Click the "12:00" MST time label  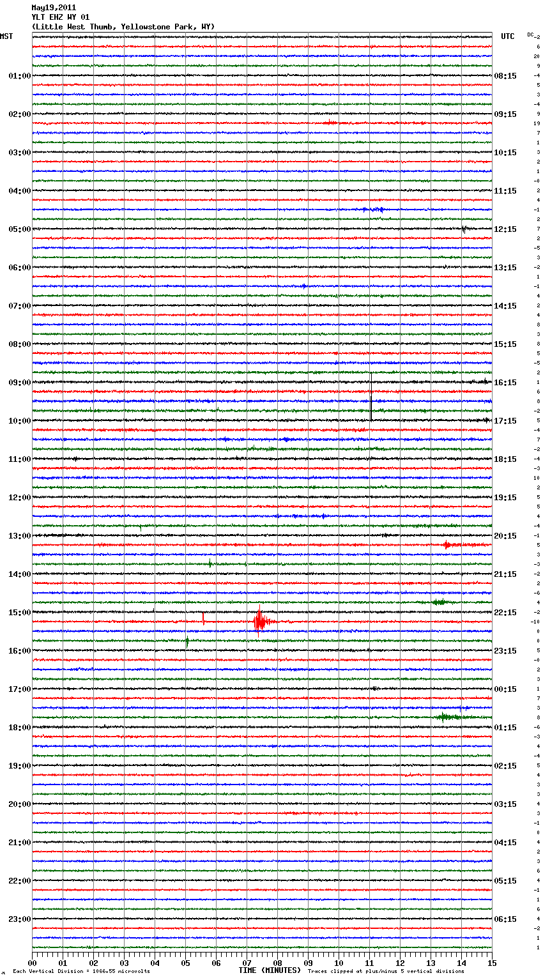coord(20,498)
